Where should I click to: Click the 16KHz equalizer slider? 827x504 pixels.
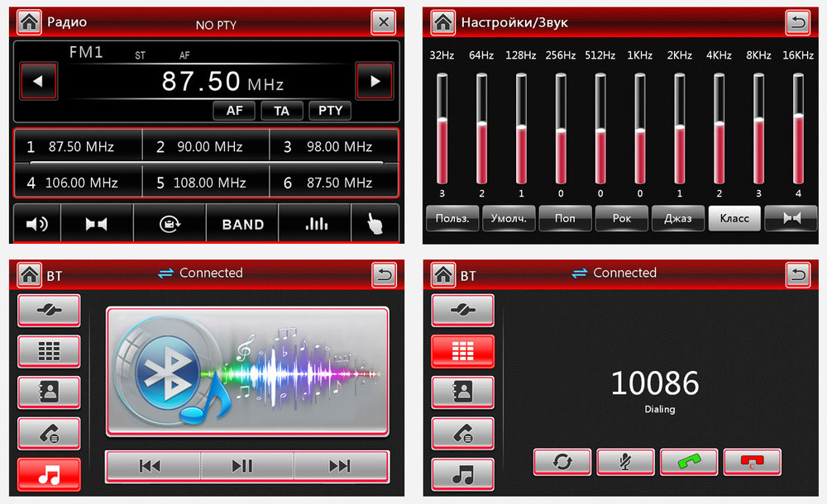(x=798, y=128)
